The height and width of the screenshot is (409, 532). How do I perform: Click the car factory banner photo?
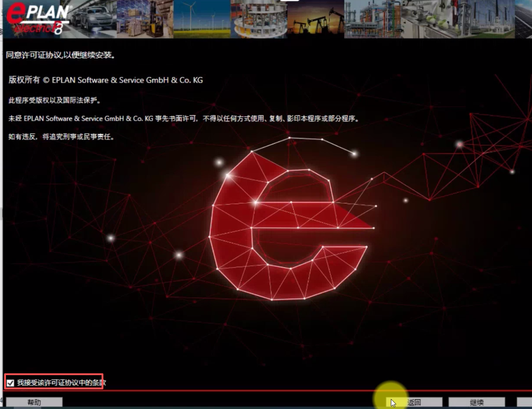pos(88,19)
